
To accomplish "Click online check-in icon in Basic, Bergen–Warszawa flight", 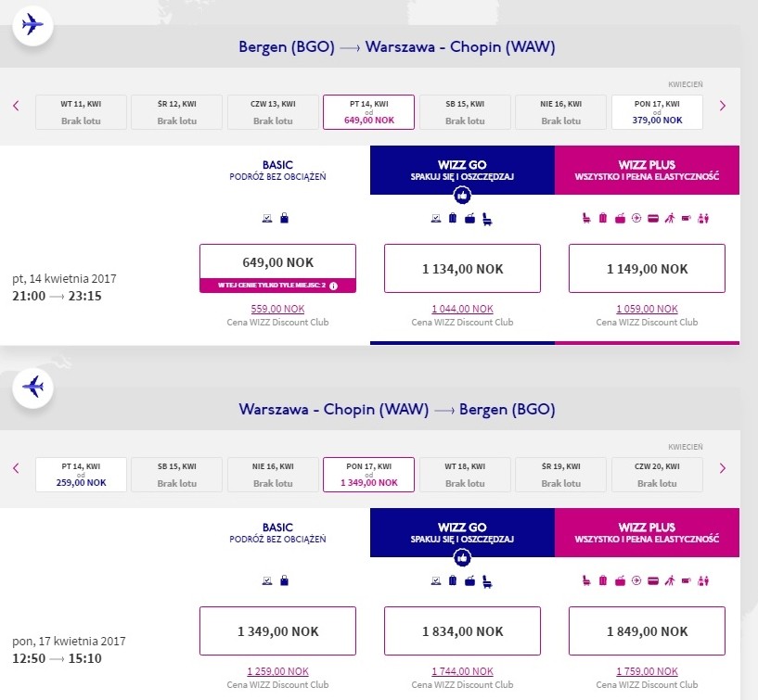I will [x=267, y=219].
